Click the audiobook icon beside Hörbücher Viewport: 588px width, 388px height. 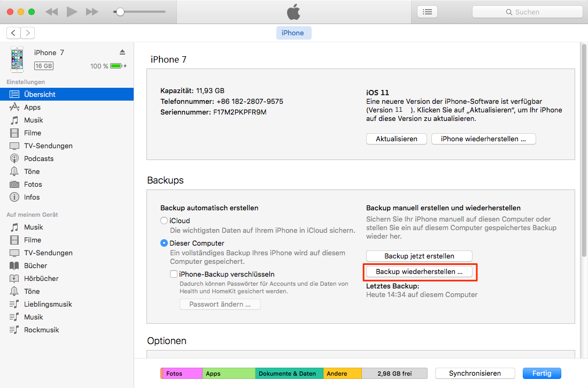(14, 278)
